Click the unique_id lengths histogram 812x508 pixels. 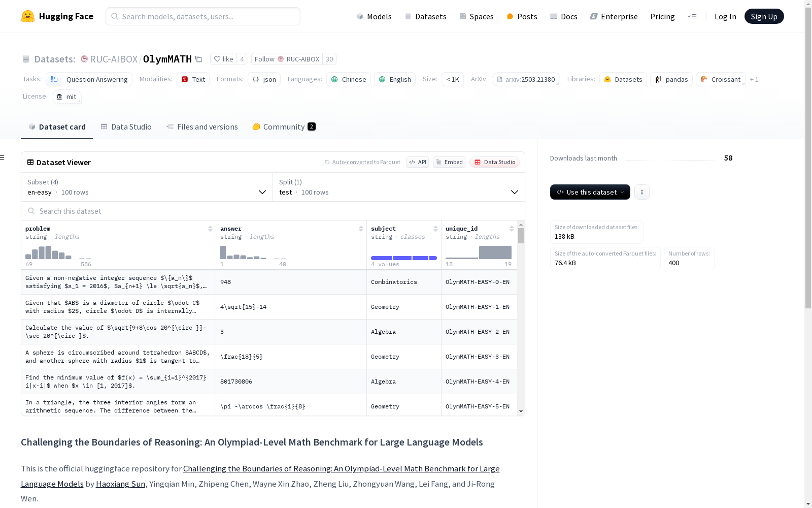click(x=479, y=252)
